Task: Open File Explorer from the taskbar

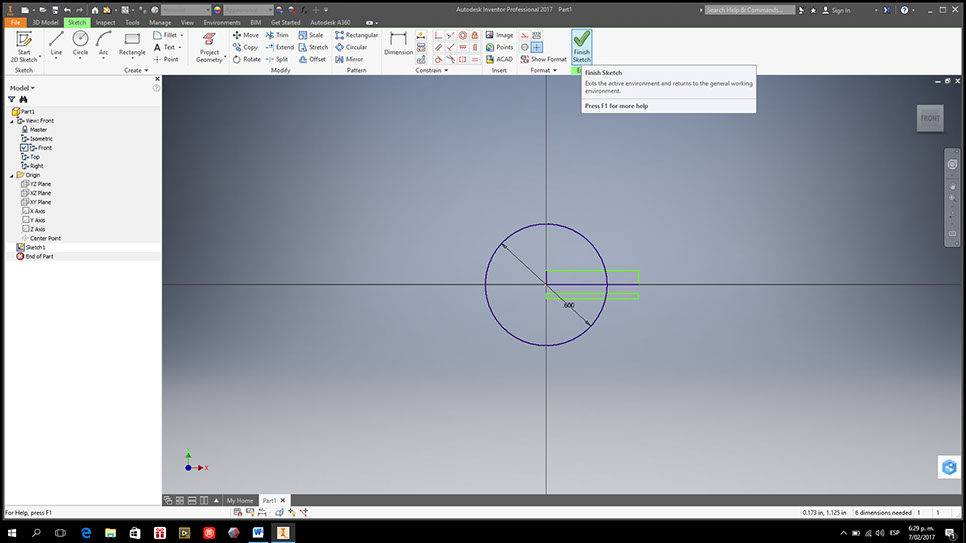Action: coord(110,533)
